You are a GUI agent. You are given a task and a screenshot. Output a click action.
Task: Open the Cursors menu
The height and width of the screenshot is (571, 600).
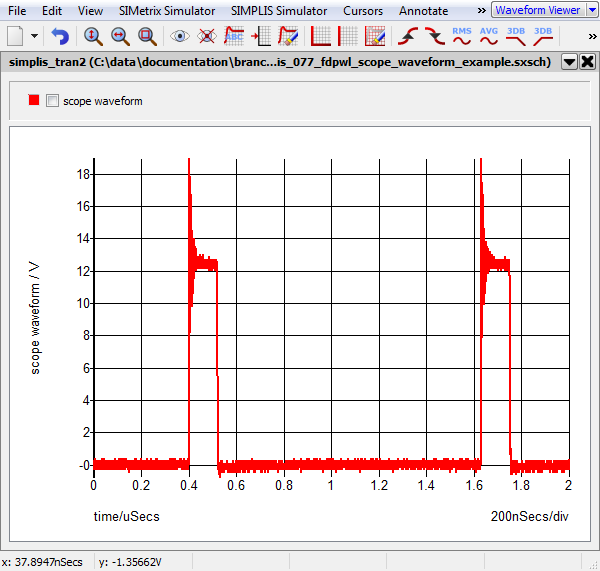pyautogui.click(x=362, y=10)
